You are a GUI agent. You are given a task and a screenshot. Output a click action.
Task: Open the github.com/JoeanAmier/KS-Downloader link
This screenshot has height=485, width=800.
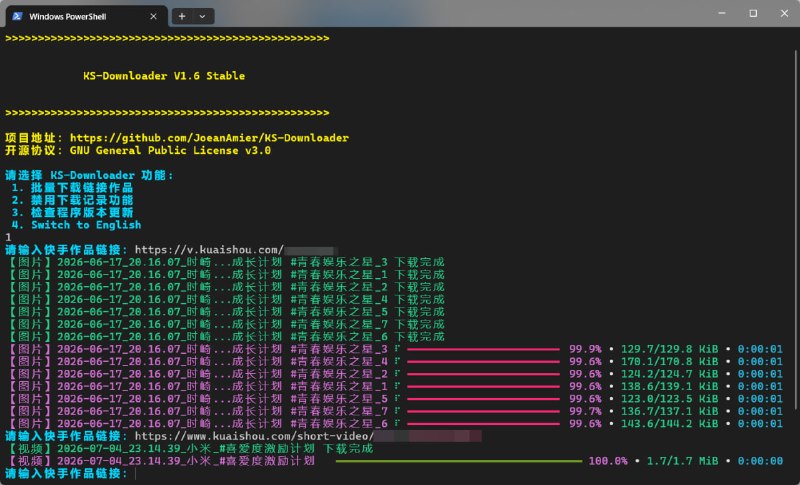coord(209,138)
